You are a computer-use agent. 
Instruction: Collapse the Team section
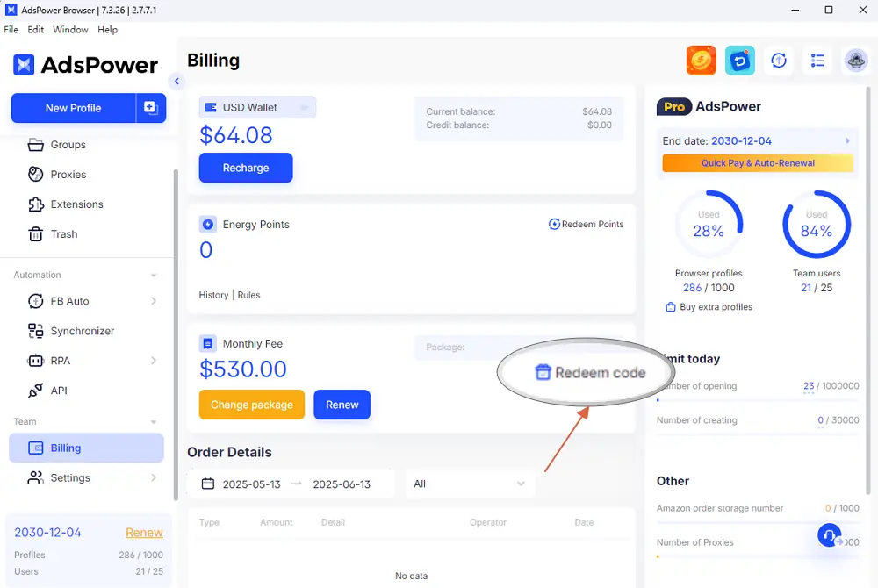coord(154,422)
